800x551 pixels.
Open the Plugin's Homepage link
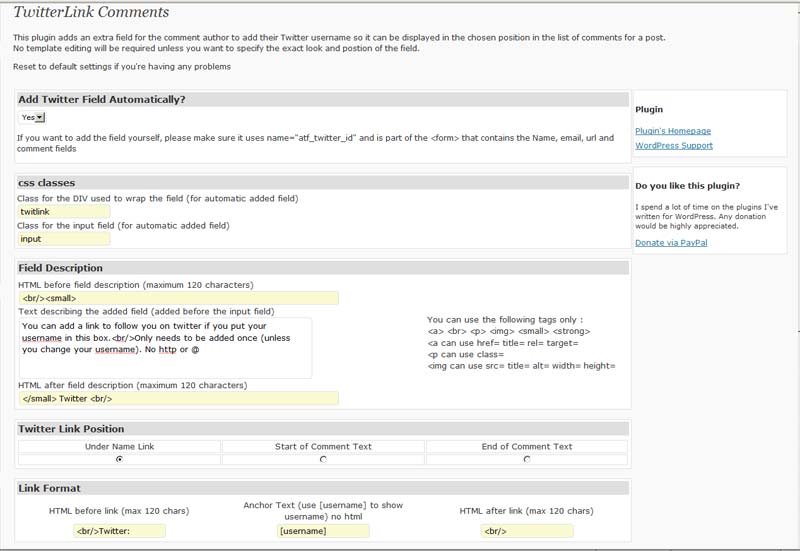point(673,131)
